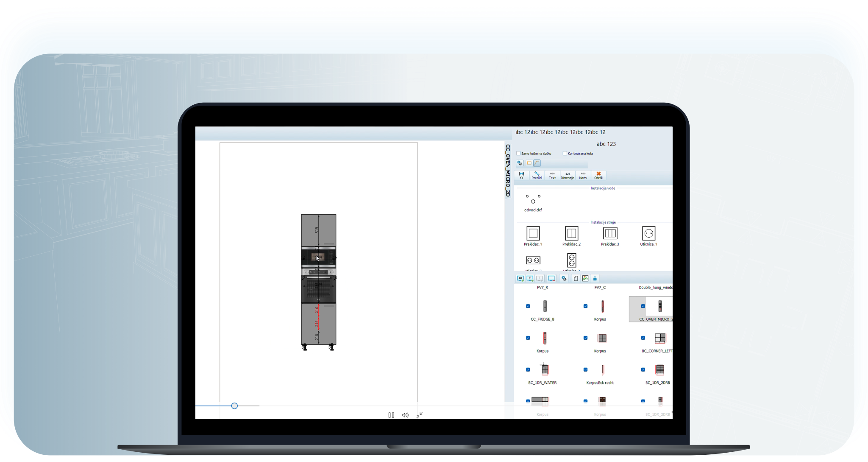Select the Uticnica_1 socket symbol
The width and height of the screenshot is (868, 462).
click(648, 236)
